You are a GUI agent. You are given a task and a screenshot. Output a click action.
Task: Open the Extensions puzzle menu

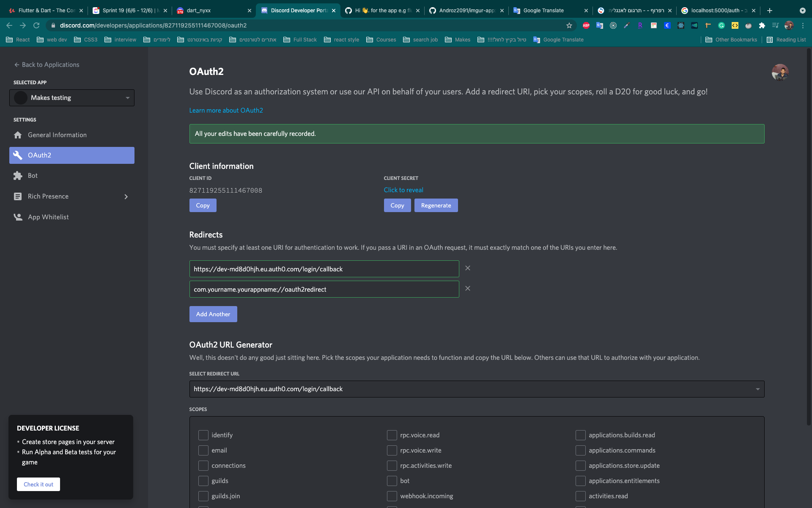click(x=762, y=25)
